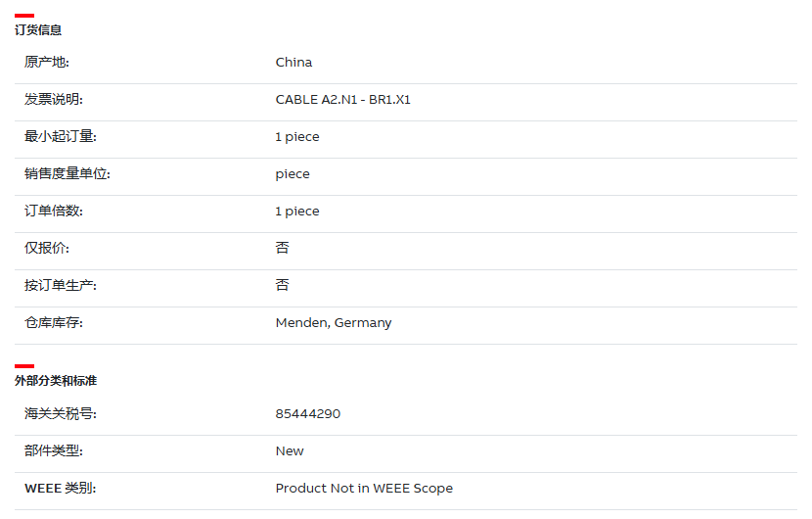Viewport: 812px width, 519px height.
Task: Click the 1 piece minimum order value
Action: [297, 137]
